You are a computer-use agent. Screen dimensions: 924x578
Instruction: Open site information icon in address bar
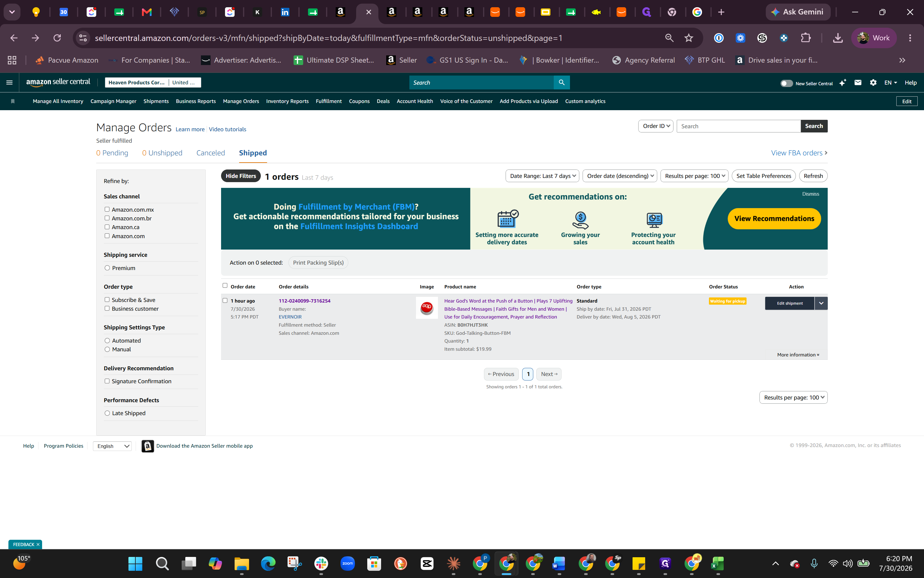[83, 38]
